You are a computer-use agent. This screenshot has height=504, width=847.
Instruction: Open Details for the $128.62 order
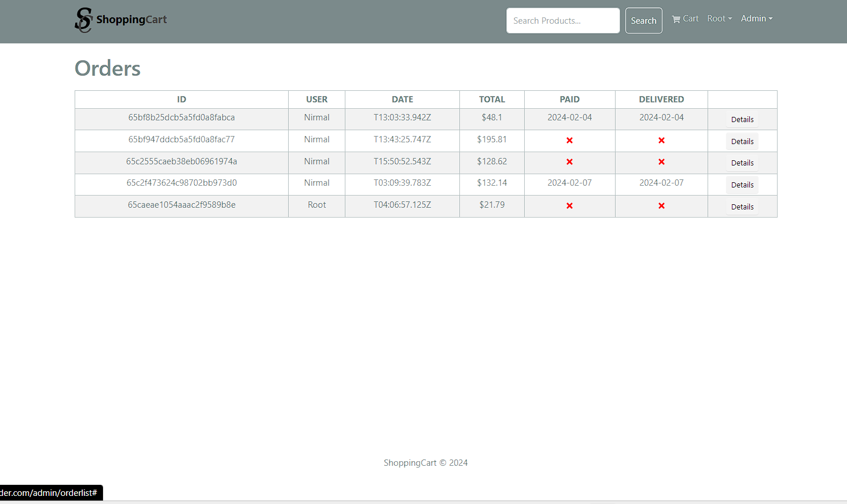tap(742, 163)
